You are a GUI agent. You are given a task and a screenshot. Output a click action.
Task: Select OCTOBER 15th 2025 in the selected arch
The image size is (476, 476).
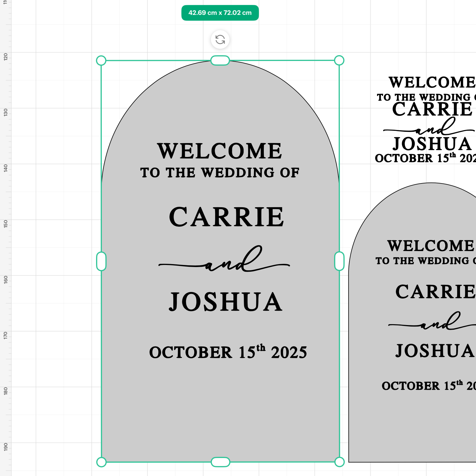click(228, 352)
